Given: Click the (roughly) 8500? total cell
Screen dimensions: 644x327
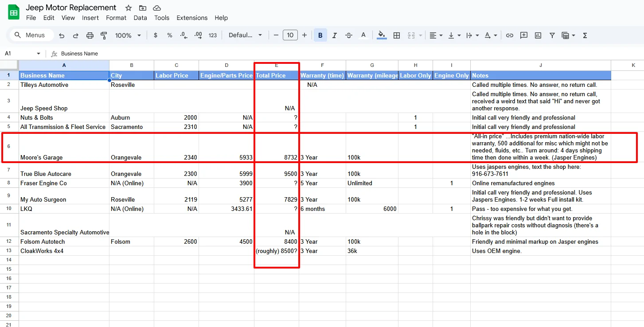Looking at the screenshot, I should point(277,251).
